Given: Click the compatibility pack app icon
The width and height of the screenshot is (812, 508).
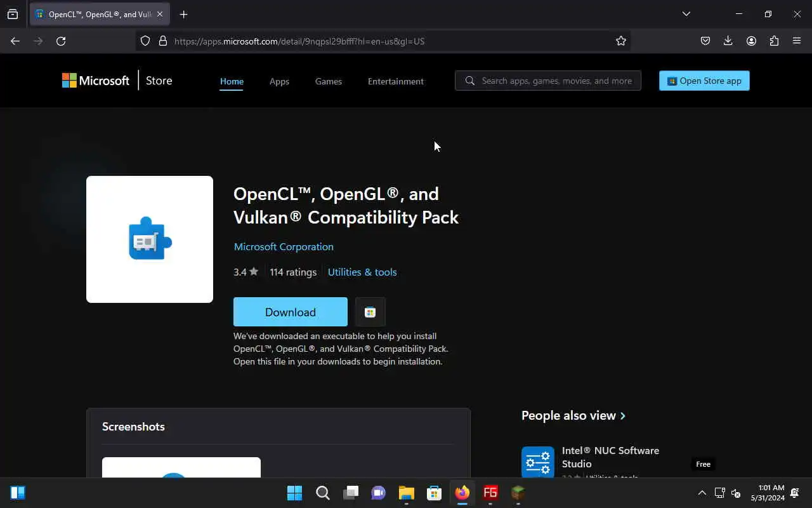Looking at the screenshot, I should pyautogui.click(x=150, y=239).
